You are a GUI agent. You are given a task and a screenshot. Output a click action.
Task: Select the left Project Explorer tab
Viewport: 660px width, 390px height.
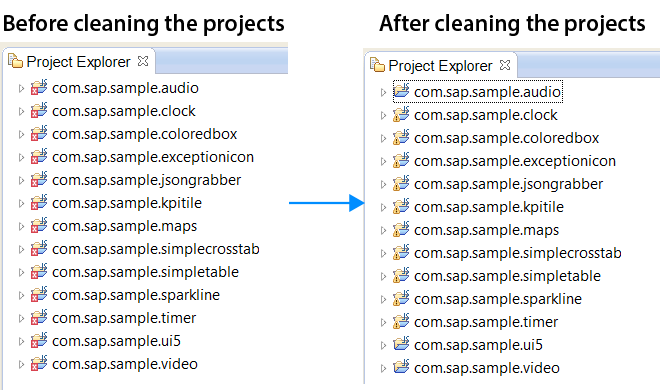[78, 62]
